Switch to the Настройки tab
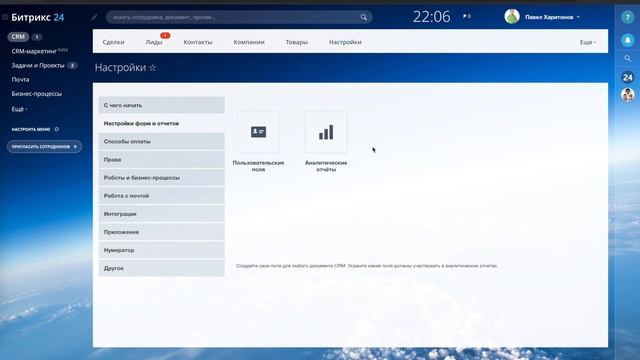640x360 pixels. pos(345,42)
